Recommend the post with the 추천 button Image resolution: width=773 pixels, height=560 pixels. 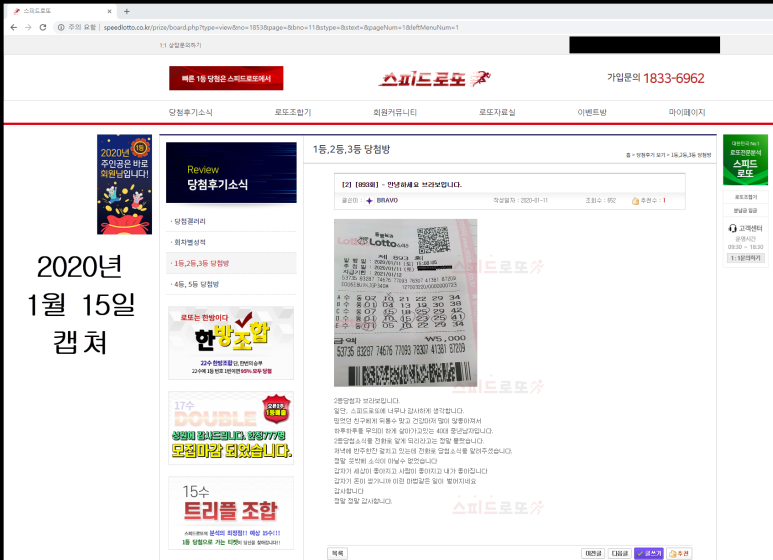[679, 554]
